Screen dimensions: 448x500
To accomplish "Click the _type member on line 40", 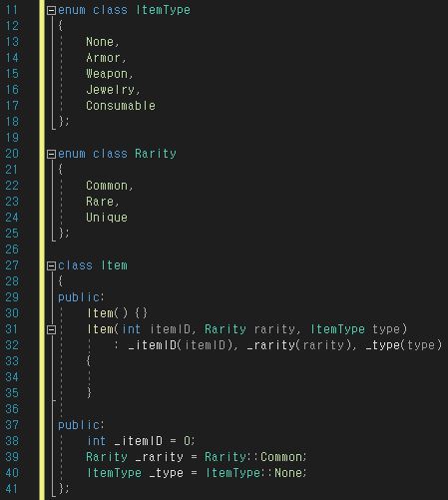I will pos(167,473).
